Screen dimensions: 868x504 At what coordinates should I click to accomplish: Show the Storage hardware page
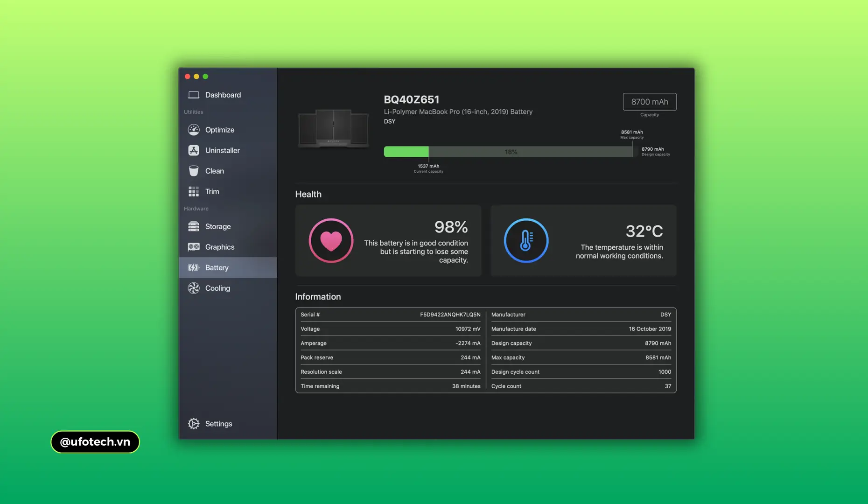click(228, 226)
